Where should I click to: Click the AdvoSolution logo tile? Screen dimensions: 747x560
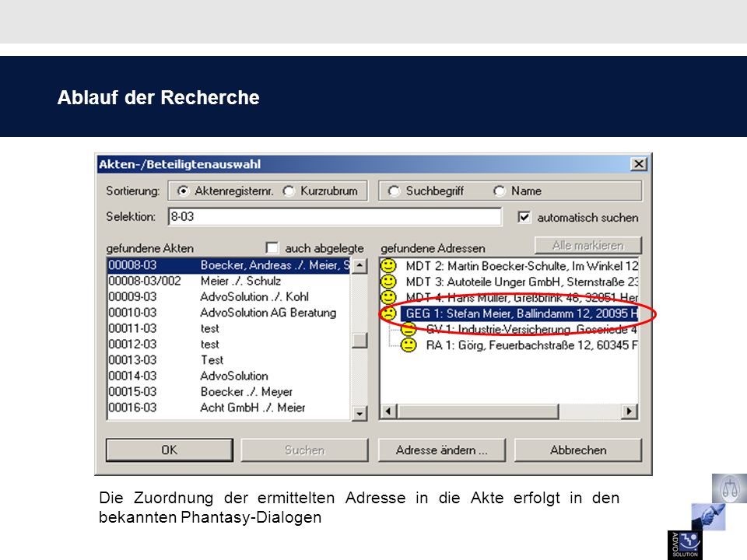[x=685, y=544]
